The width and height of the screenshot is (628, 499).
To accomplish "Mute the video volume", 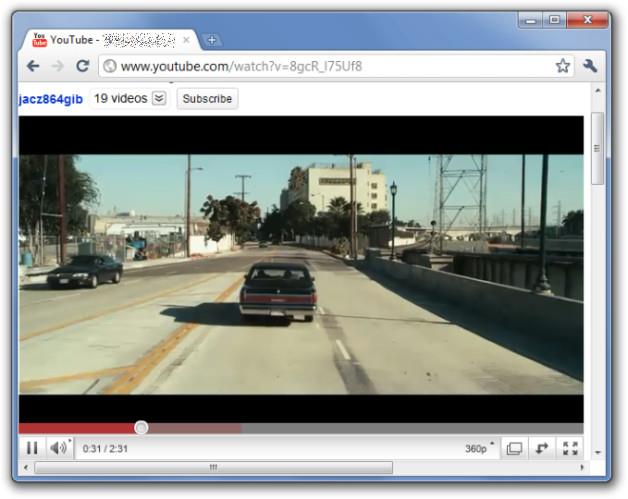I will click(59, 448).
